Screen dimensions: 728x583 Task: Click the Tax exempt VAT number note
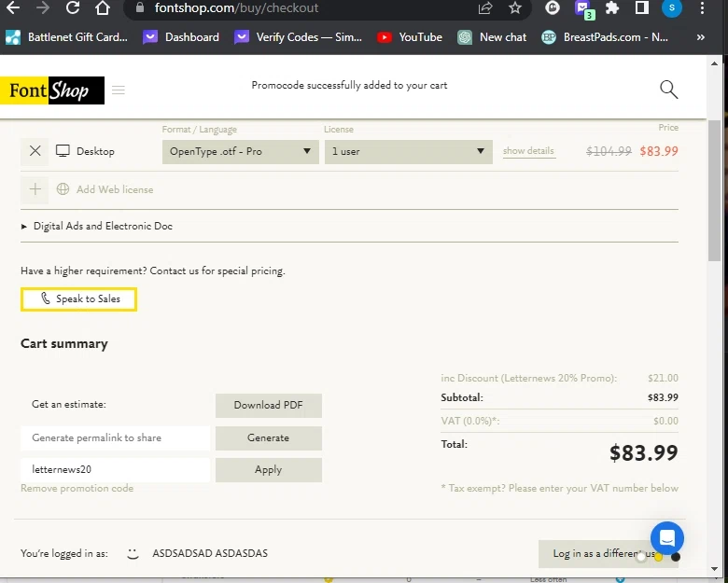pyautogui.click(x=559, y=488)
